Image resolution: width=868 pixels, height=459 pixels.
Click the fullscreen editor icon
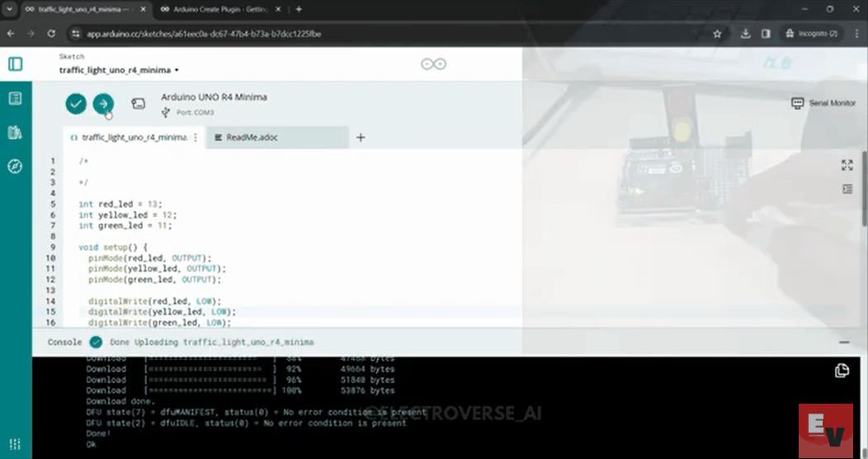(847, 165)
